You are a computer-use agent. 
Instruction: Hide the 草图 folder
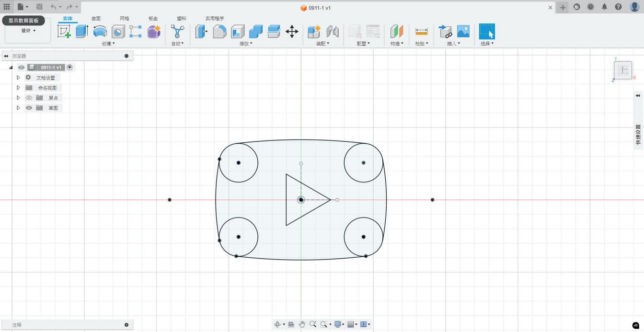29,108
